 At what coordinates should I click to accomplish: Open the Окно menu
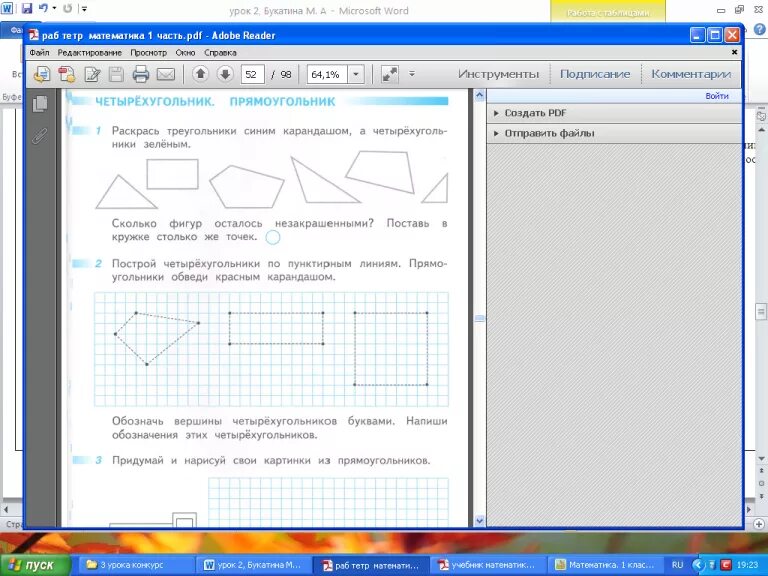[x=185, y=52]
